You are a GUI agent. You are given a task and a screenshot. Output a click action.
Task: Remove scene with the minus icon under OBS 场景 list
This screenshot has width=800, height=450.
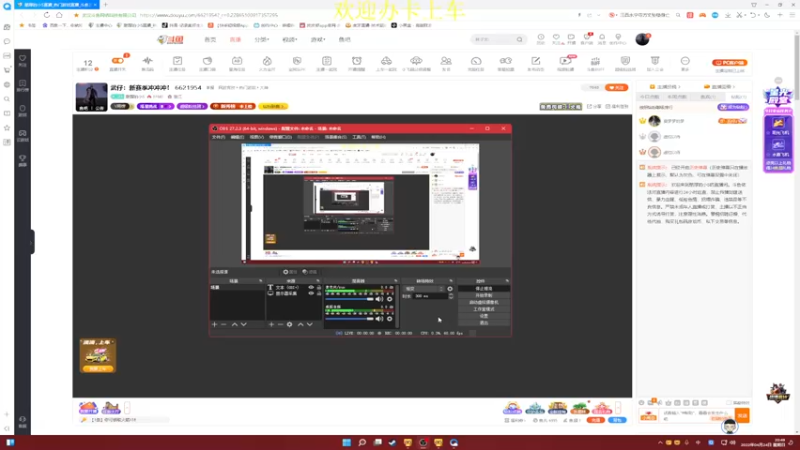[x=223, y=324]
